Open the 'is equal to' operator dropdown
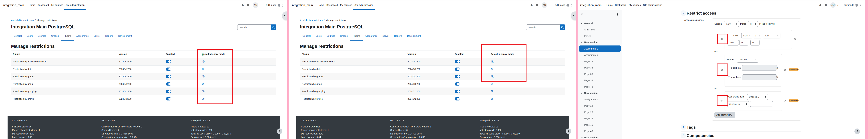The height and width of the screenshot is (139, 868). click(x=738, y=104)
